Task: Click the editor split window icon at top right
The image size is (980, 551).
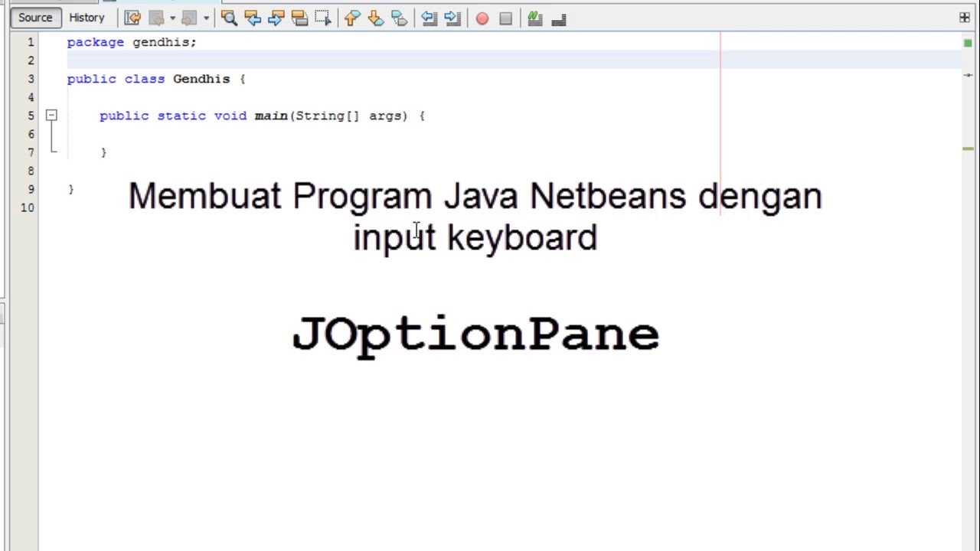Action: 965,18
